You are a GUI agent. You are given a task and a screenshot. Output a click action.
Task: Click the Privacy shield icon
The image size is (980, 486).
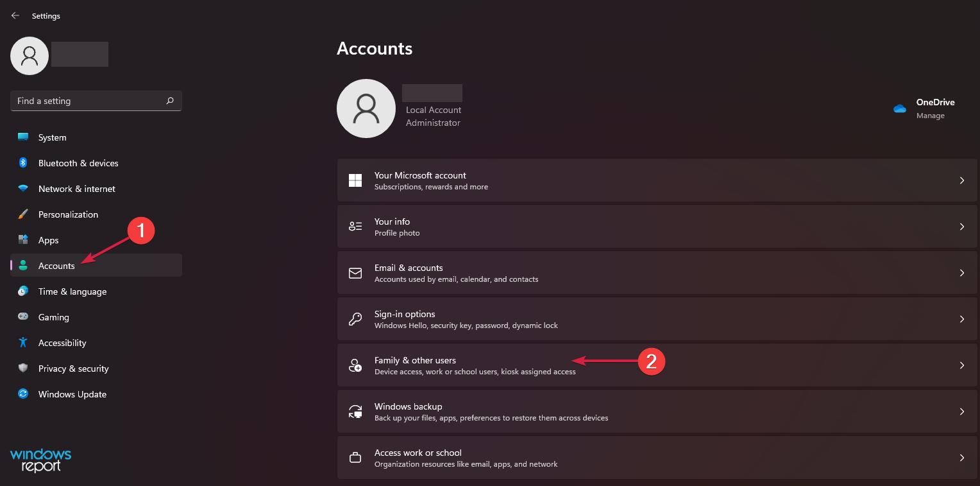(23, 369)
